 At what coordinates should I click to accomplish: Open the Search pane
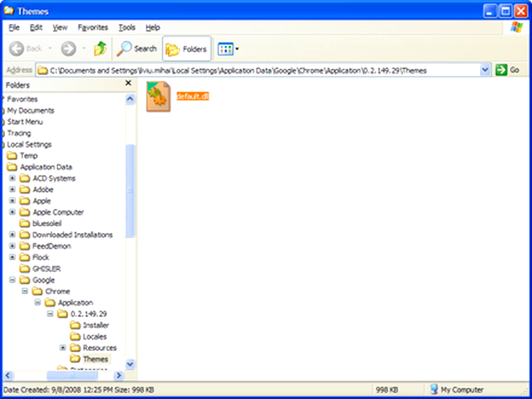point(137,48)
